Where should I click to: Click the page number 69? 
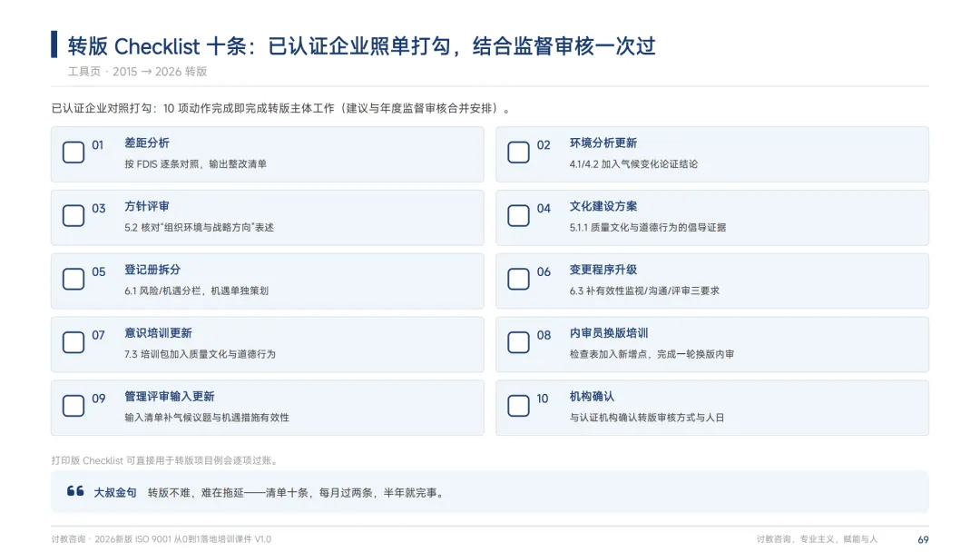click(x=923, y=539)
